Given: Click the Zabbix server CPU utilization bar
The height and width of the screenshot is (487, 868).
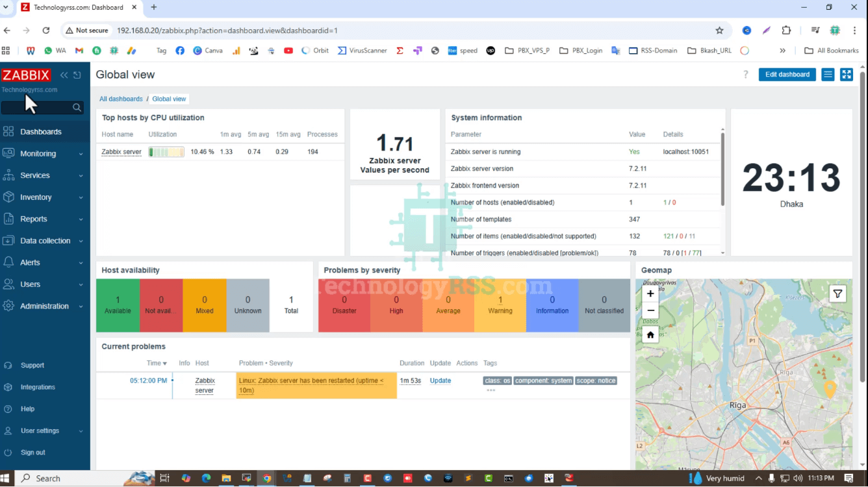Looking at the screenshot, I should point(167,151).
